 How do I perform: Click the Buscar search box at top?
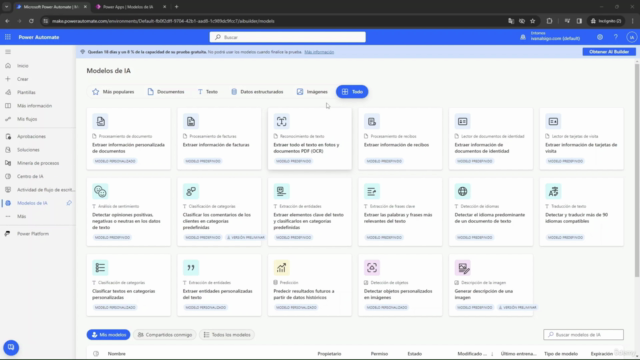288,37
